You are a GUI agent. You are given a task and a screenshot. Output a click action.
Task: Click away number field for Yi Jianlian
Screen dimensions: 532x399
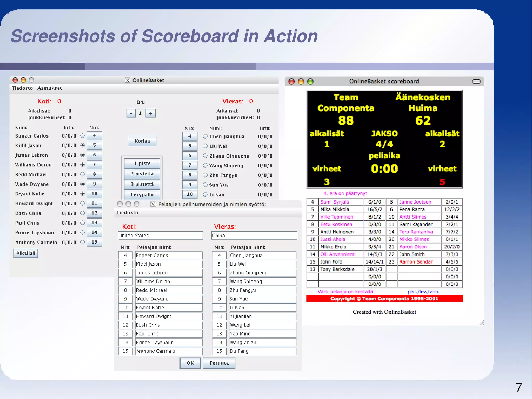tap(219, 316)
